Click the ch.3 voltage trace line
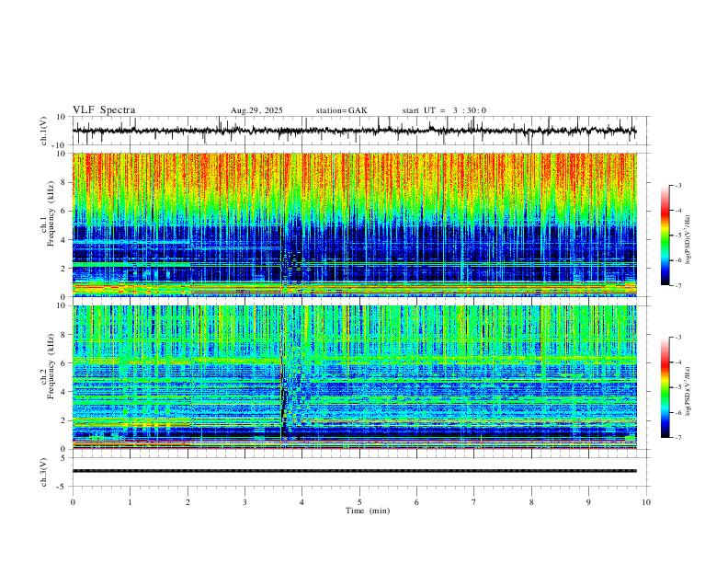This screenshot has width=728, height=563. (x=354, y=471)
